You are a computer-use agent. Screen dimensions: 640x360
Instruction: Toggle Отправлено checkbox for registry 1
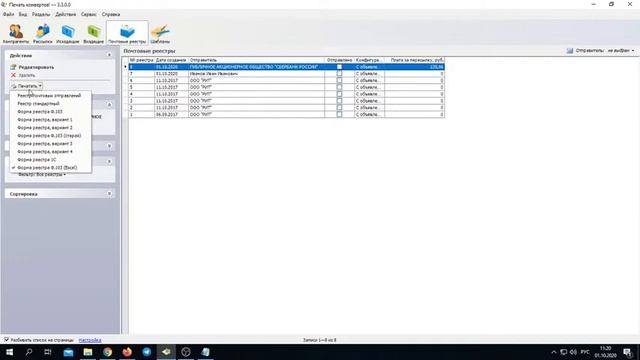[339, 114]
